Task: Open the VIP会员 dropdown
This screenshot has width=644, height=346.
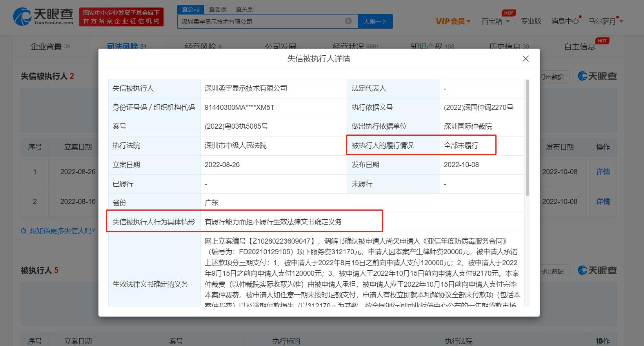Action: pos(453,21)
